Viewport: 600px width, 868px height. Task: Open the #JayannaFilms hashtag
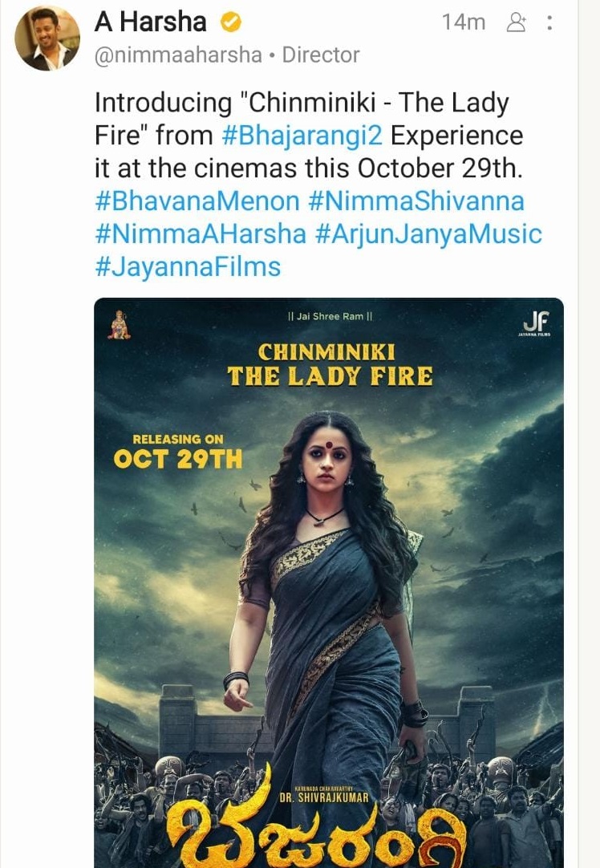(189, 267)
